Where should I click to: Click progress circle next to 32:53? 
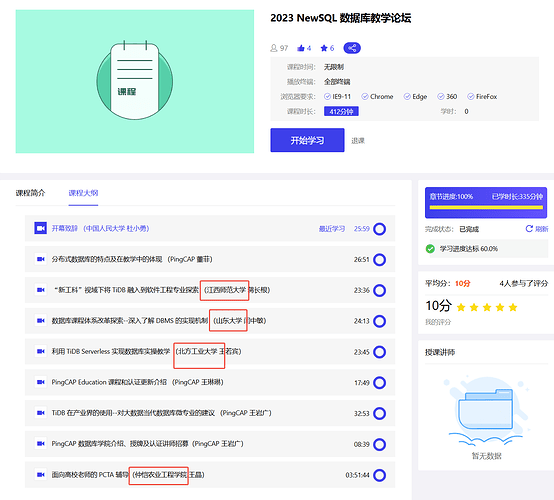[380, 413]
